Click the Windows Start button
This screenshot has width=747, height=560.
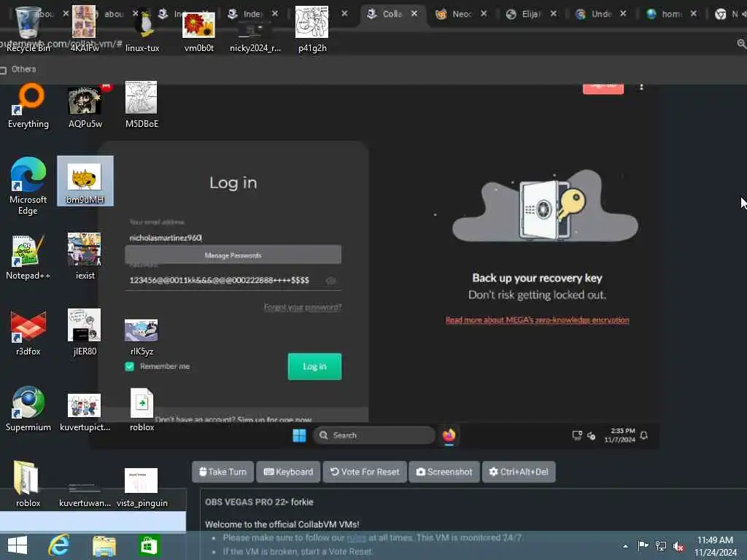[18, 545]
